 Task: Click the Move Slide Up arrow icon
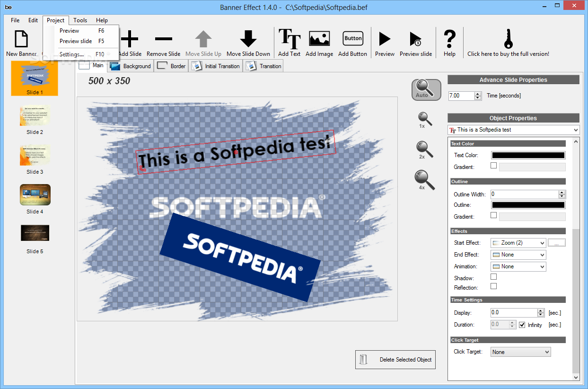click(x=203, y=39)
